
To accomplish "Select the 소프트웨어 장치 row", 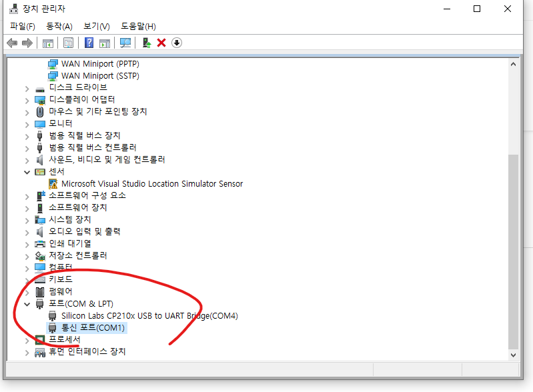I will coord(78,207).
